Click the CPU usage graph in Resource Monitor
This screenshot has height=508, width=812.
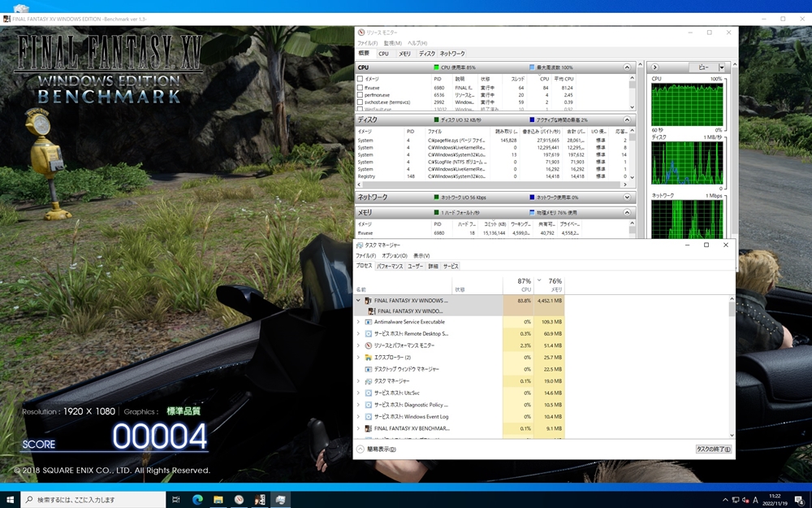point(687,104)
